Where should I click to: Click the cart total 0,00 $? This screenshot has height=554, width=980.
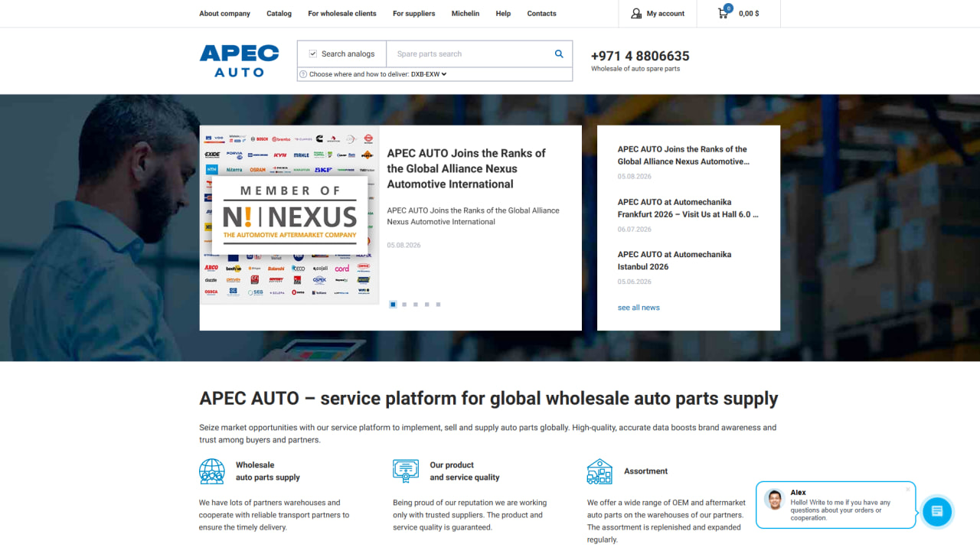(749, 14)
